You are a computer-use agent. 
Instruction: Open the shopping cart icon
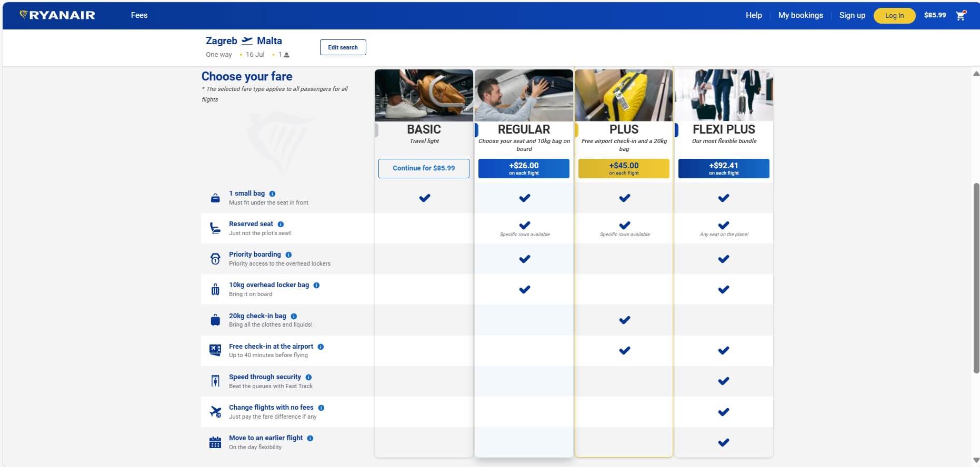coord(961,15)
